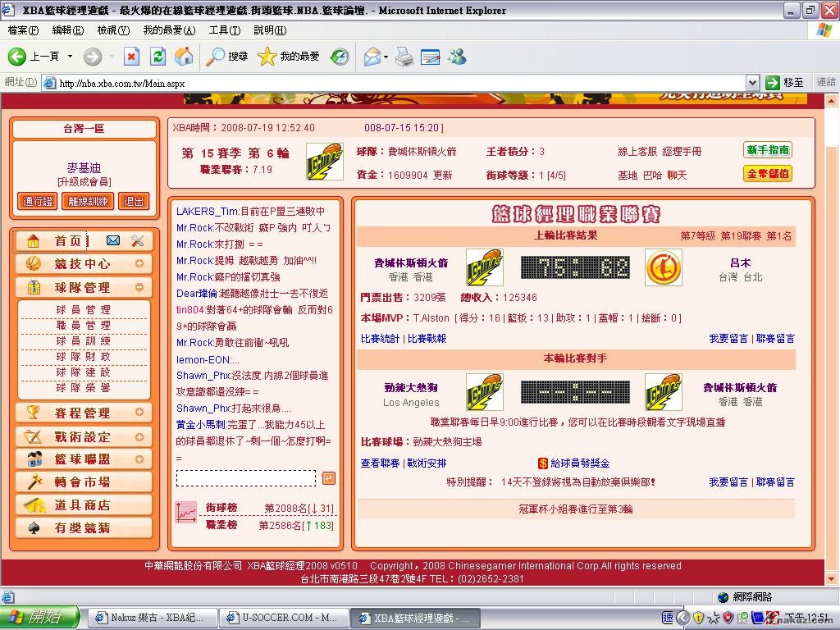The width and height of the screenshot is (840, 630).
Task: Click the ranking chart icon beside 街球榜
Action: coord(186,514)
